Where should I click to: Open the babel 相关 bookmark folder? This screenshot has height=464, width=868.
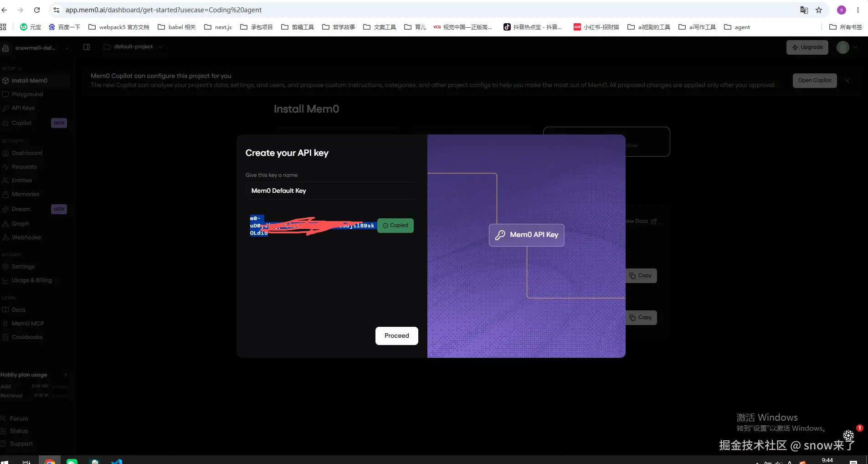176,27
